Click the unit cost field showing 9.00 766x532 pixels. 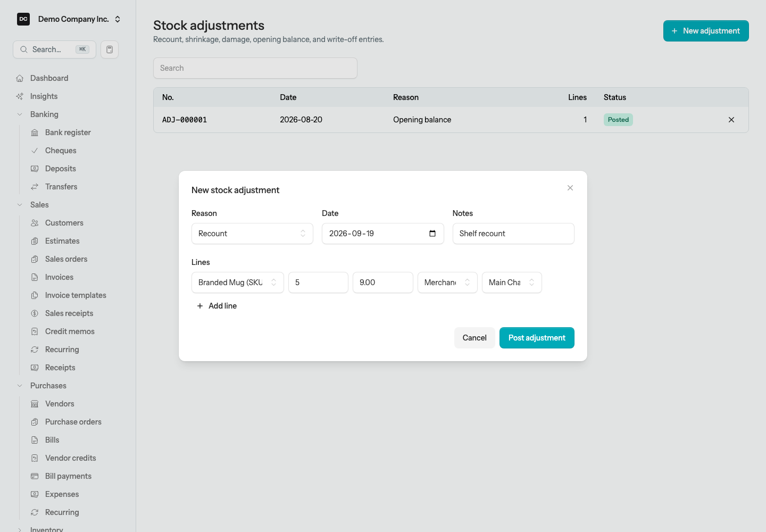(x=383, y=282)
